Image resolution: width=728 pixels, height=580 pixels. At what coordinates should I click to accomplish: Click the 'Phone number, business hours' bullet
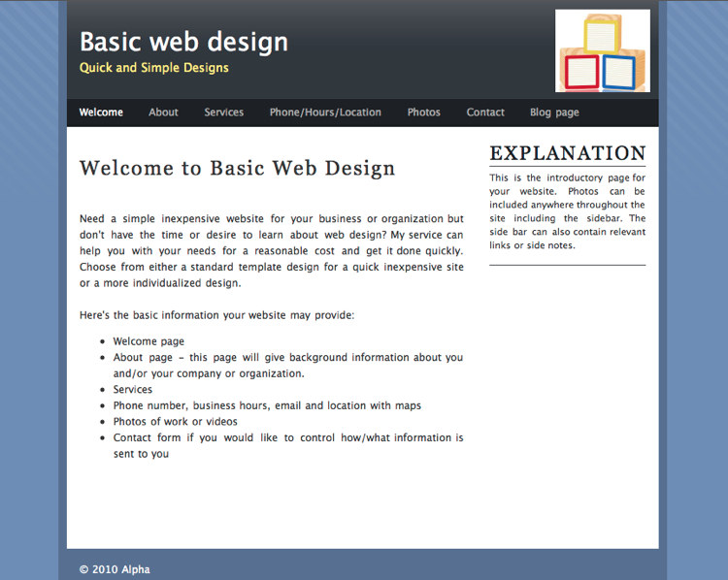(x=267, y=405)
